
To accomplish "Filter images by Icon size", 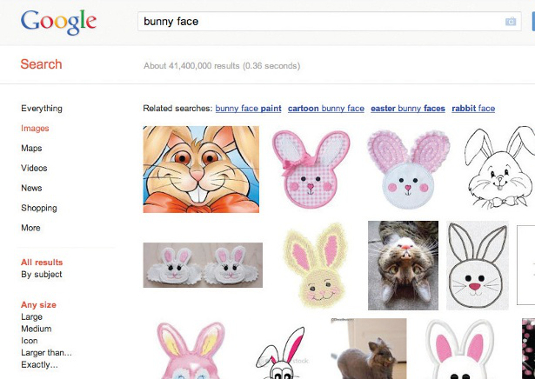I will (29, 341).
